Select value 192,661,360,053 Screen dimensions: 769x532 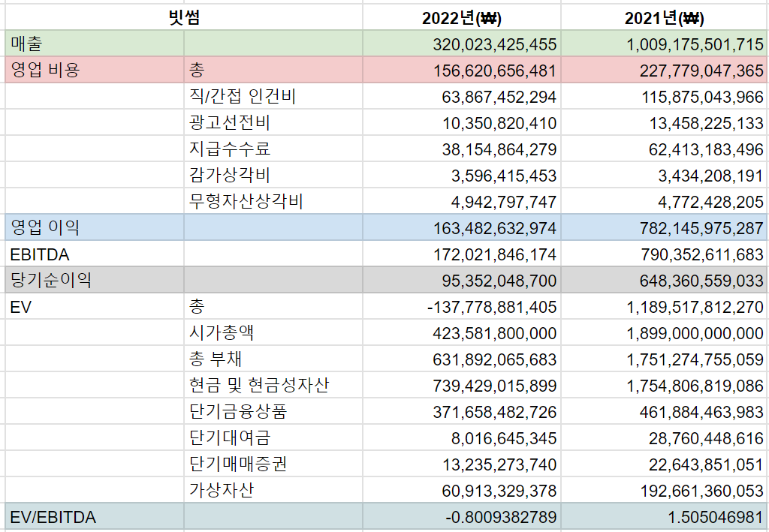point(702,491)
